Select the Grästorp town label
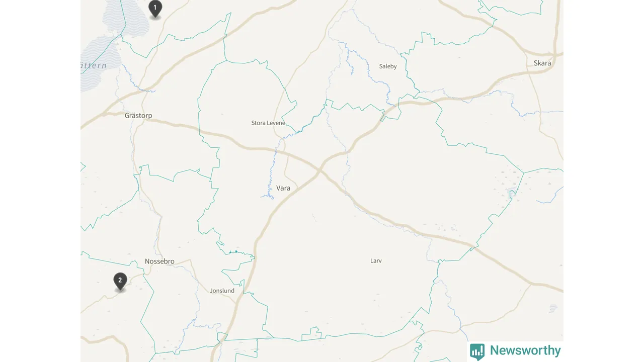This screenshot has height=362, width=644. click(138, 116)
